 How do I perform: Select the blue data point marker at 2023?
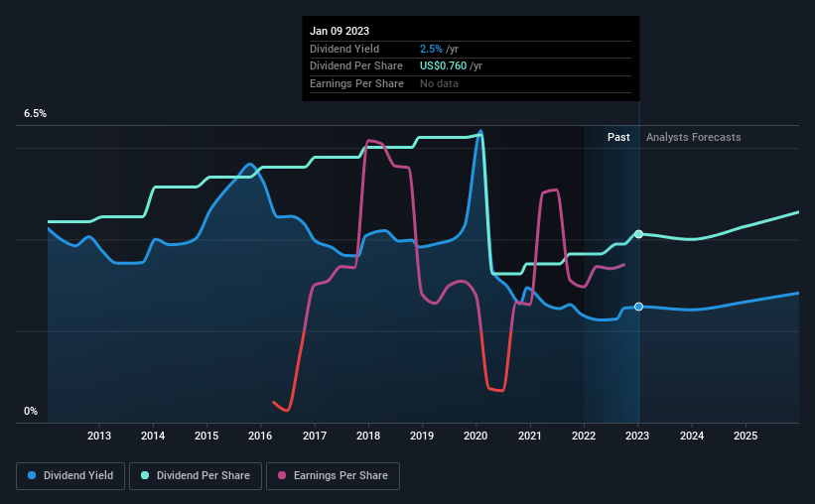[639, 307]
